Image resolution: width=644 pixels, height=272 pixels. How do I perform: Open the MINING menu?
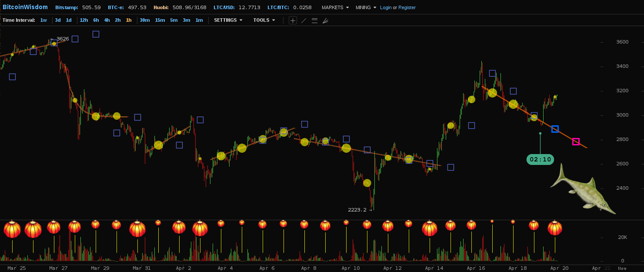tap(365, 7)
